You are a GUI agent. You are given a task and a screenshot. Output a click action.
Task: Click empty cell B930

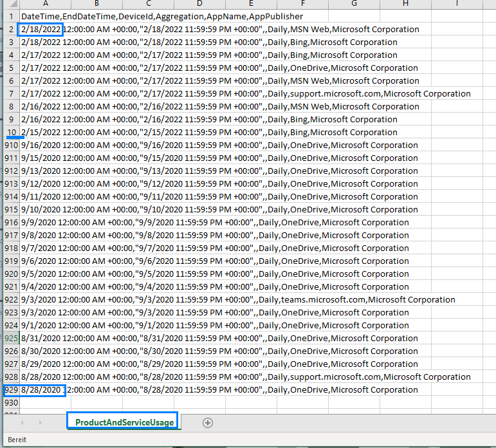(x=96, y=403)
